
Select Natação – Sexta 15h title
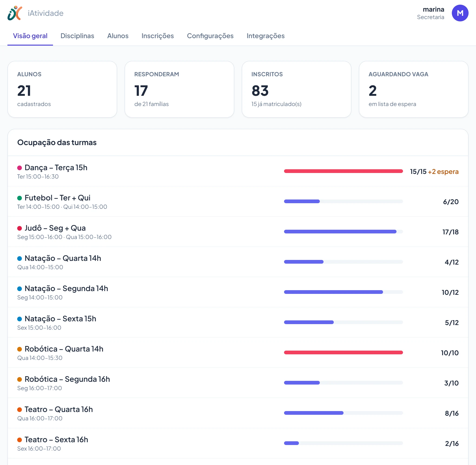coord(60,319)
